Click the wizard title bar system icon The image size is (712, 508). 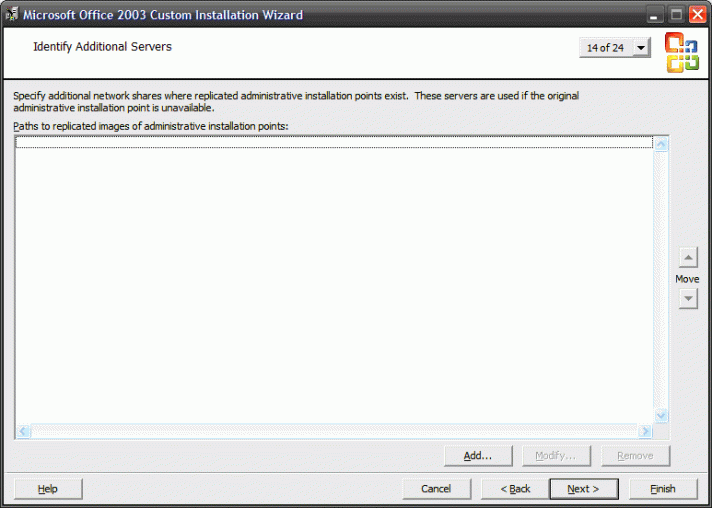coord(11,15)
